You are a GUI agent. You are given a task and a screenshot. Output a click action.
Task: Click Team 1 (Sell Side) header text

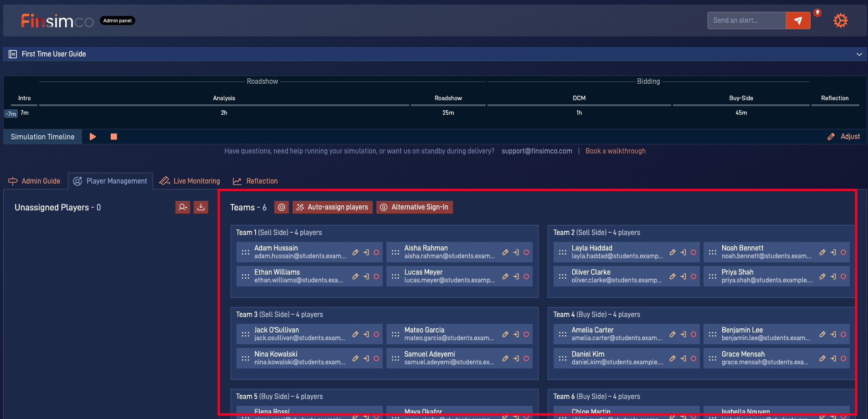(x=279, y=233)
